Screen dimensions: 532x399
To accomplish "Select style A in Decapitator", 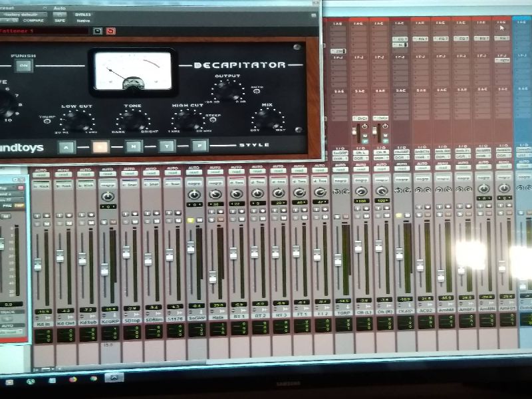I will [66, 147].
